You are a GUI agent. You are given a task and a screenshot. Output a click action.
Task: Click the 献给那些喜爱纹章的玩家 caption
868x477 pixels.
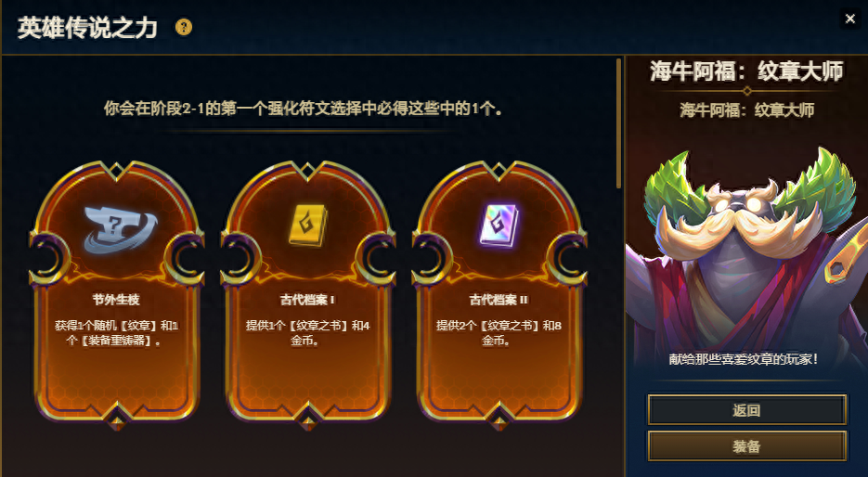743,359
